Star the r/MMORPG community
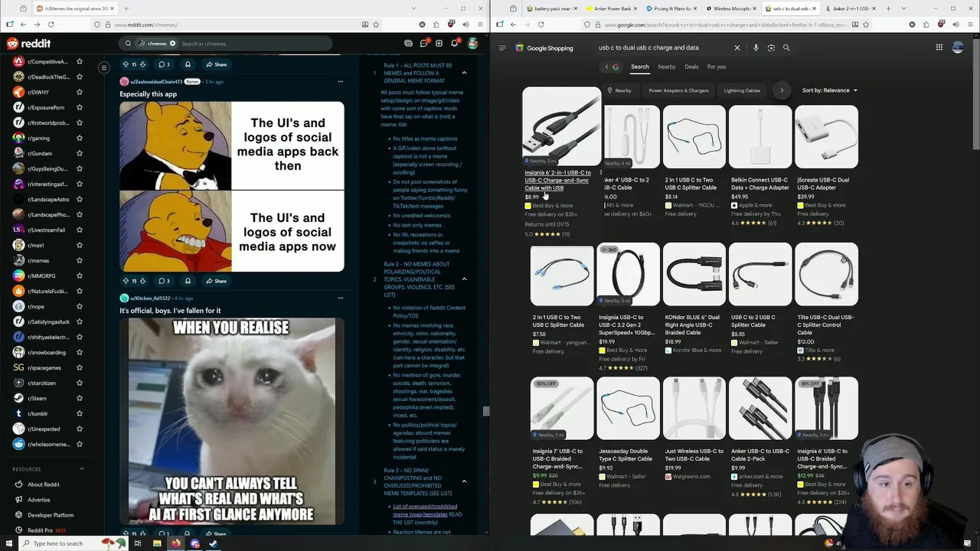 (79, 275)
